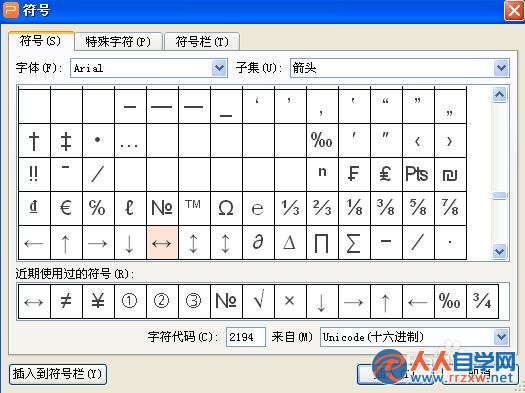Expand the 子集 subset dropdown showing 箭头
The image size is (525, 393).
(x=400, y=68)
